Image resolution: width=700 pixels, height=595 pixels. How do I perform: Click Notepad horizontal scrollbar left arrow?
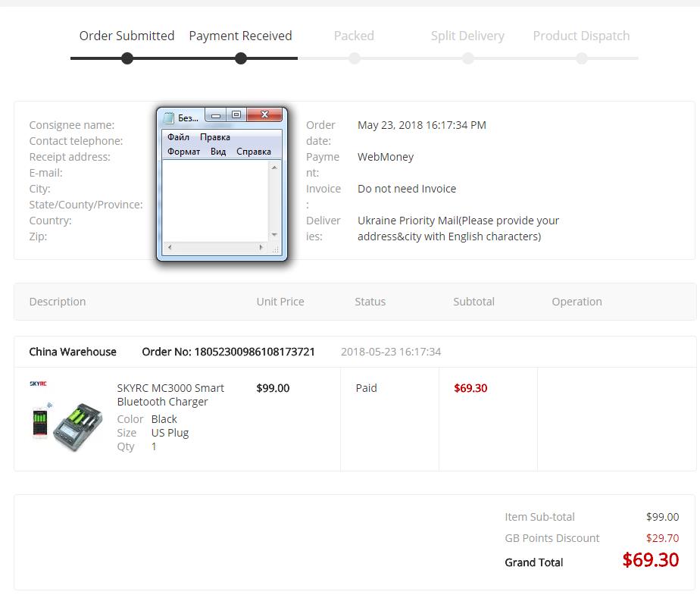(170, 247)
